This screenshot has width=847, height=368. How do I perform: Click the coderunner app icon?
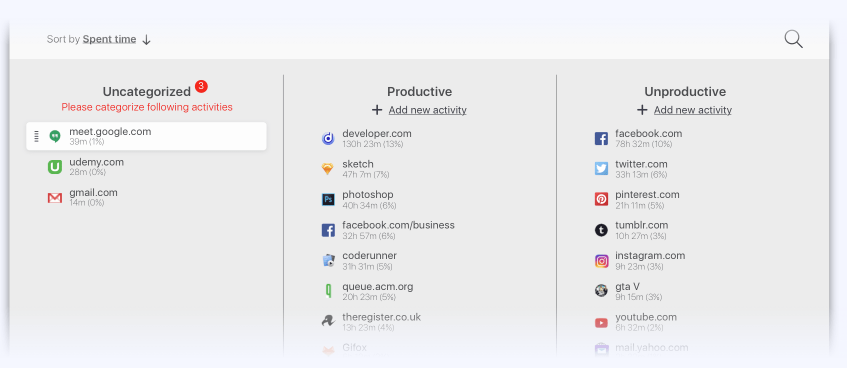tap(328, 261)
